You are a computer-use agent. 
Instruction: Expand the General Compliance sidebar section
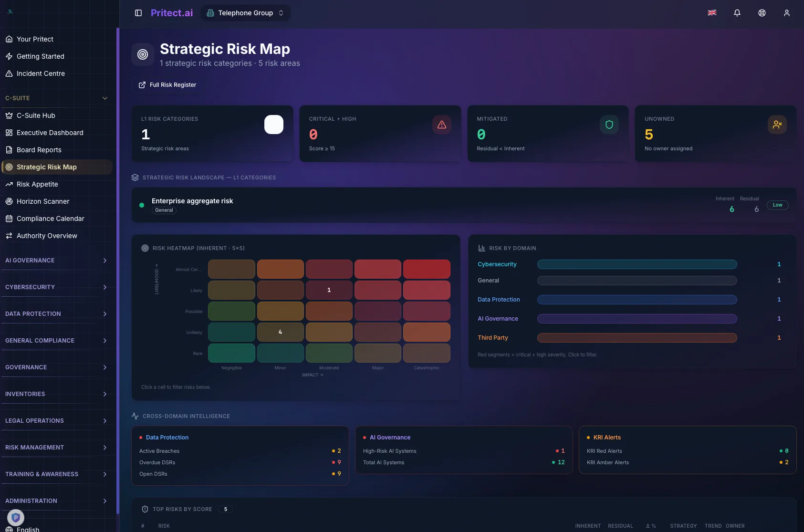56,341
